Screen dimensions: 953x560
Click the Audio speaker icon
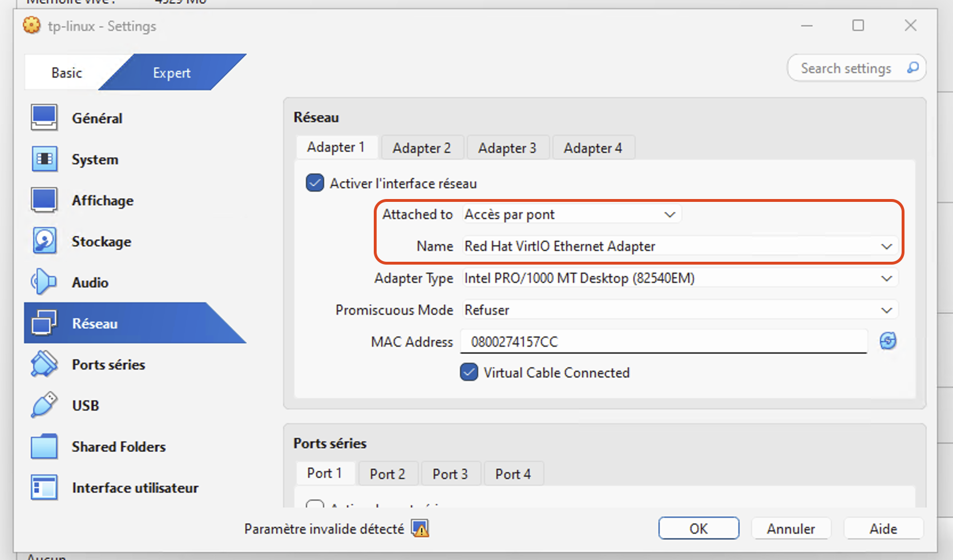click(44, 282)
